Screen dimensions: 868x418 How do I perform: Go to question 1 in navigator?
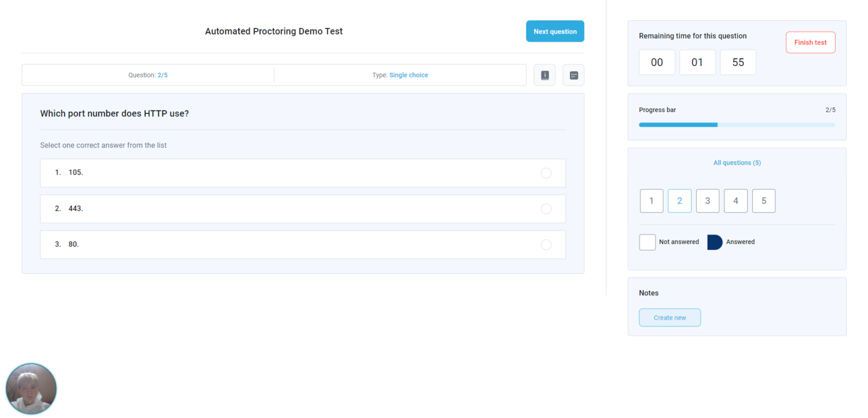tap(652, 201)
